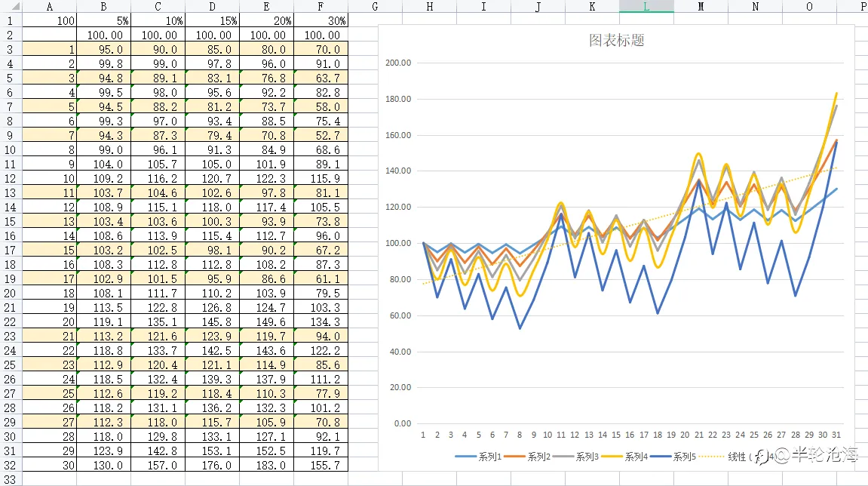The image size is (868, 486).
Task: Click the 200.00 label on the vertical axis
Action: (398, 63)
